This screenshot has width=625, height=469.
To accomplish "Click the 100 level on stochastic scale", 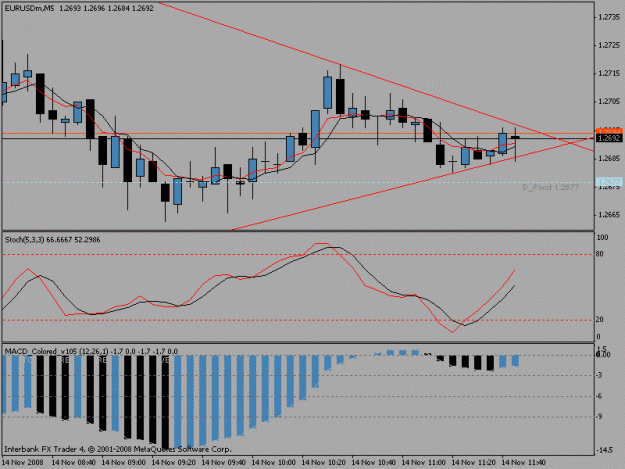I will tap(602, 237).
